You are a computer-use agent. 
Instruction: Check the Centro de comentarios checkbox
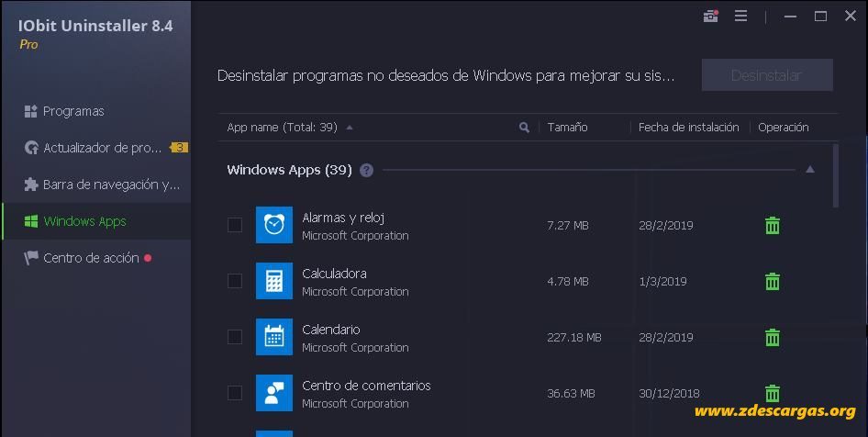coord(235,393)
